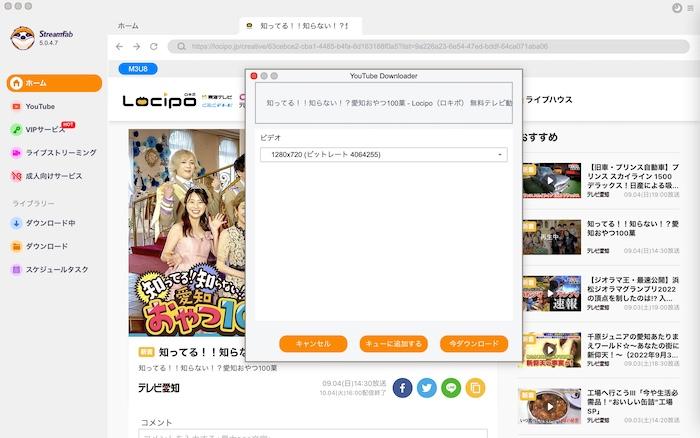This screenshot has height=438, width=700.
Task: Click the コメント input box
Action: (x=313, y=434)
